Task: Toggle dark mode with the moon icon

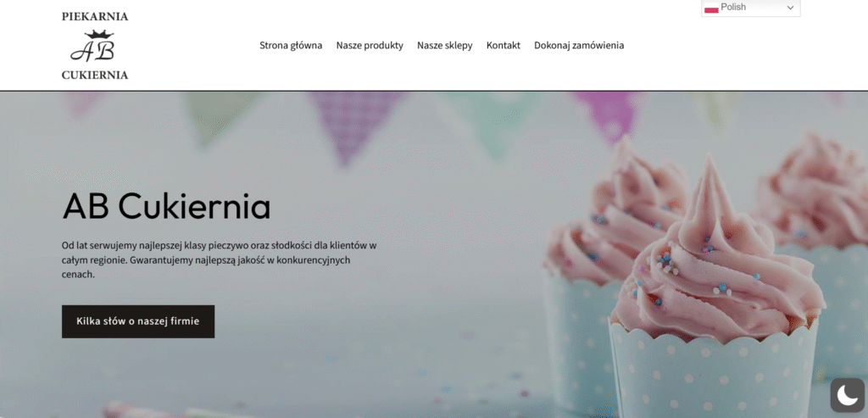Action: (847, 395)
